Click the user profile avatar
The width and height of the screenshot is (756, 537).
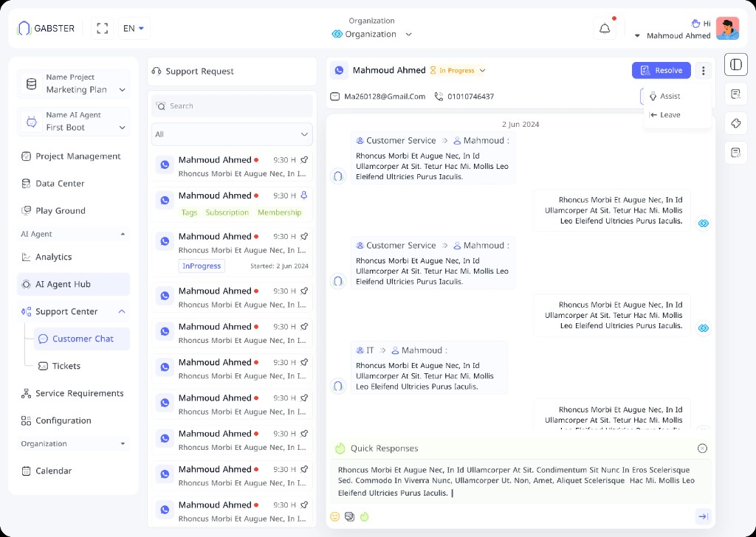click(x=727, y=29)
